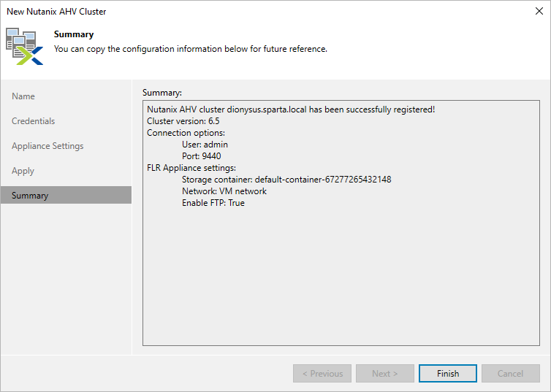Close the New Nutanix AHV Cluster dialog
Screen dimensions: 551x392
(x=538, y=12)
